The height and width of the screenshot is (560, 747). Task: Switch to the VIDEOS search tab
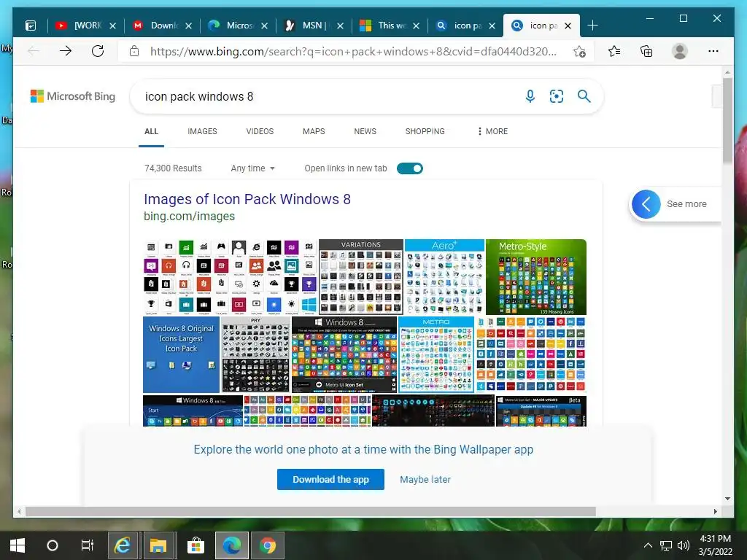[x=260, y=131]
